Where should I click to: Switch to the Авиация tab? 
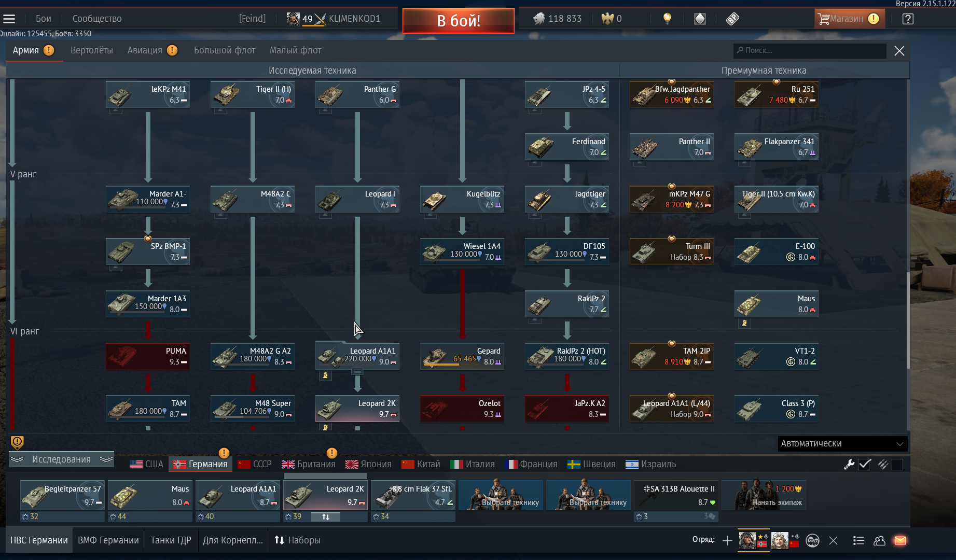153,50
